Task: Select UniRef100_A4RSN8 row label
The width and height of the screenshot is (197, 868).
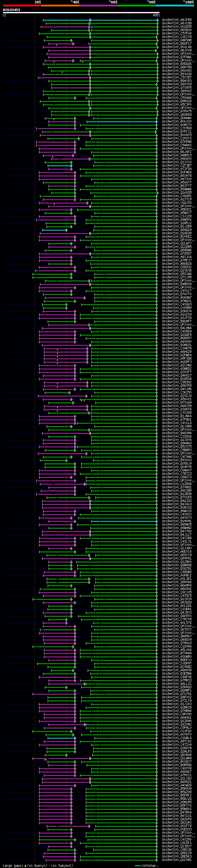Action: click(x=177, y=40)
